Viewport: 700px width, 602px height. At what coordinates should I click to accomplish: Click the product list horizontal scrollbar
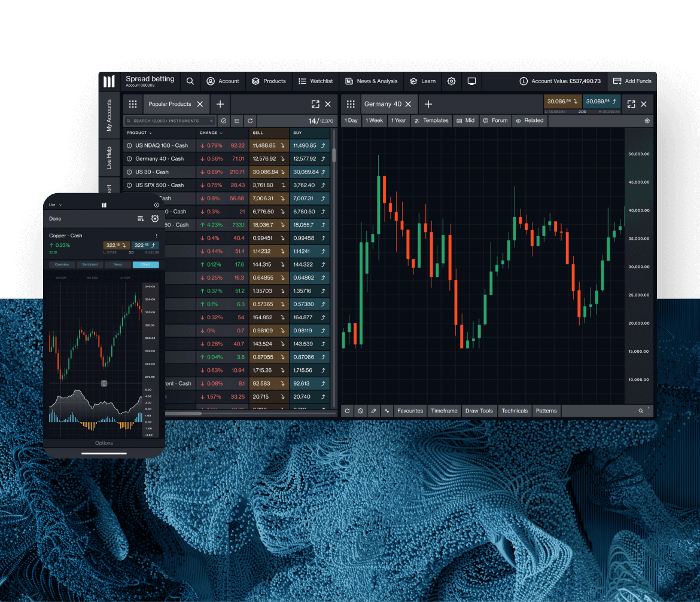[x=183, y=413]
